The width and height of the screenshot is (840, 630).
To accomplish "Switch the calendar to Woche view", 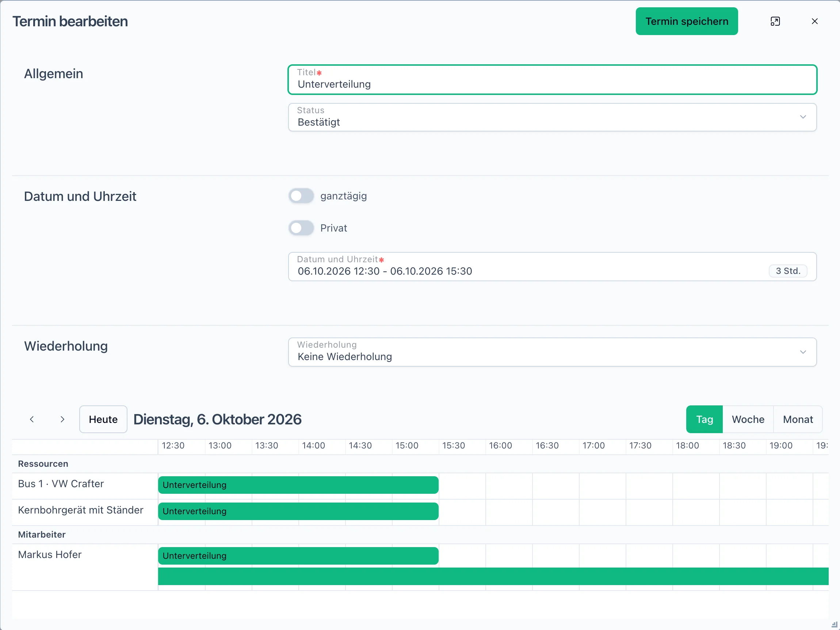I will pos(748,419).
